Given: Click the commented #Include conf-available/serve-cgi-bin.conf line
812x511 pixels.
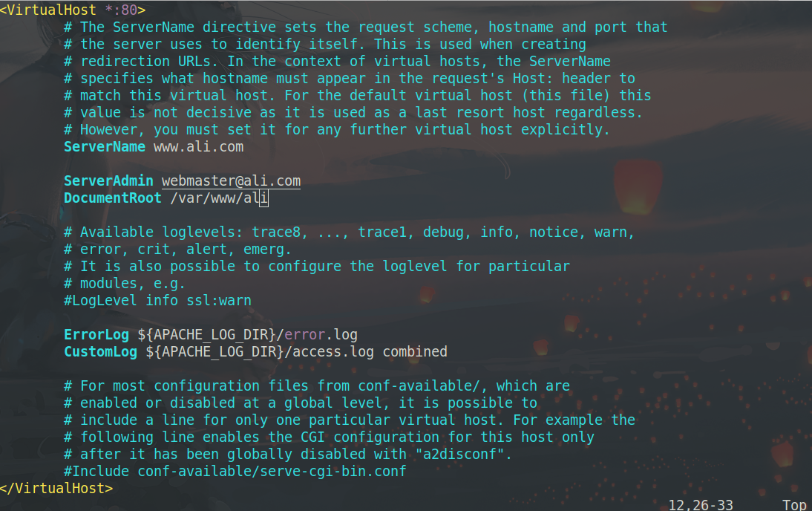Looking at the screenshot, I should tap(235, 472).
